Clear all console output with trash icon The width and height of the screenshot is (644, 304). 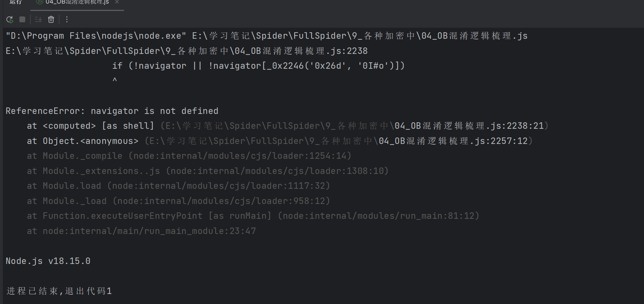point(51,19)
